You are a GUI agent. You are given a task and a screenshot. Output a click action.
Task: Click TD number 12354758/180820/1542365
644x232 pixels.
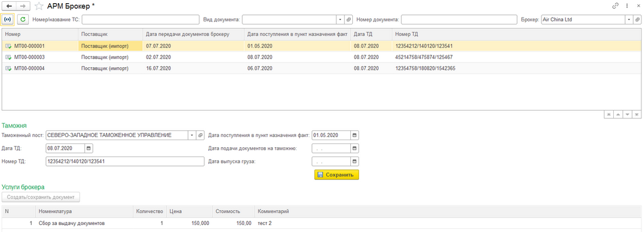pos(425,69)
